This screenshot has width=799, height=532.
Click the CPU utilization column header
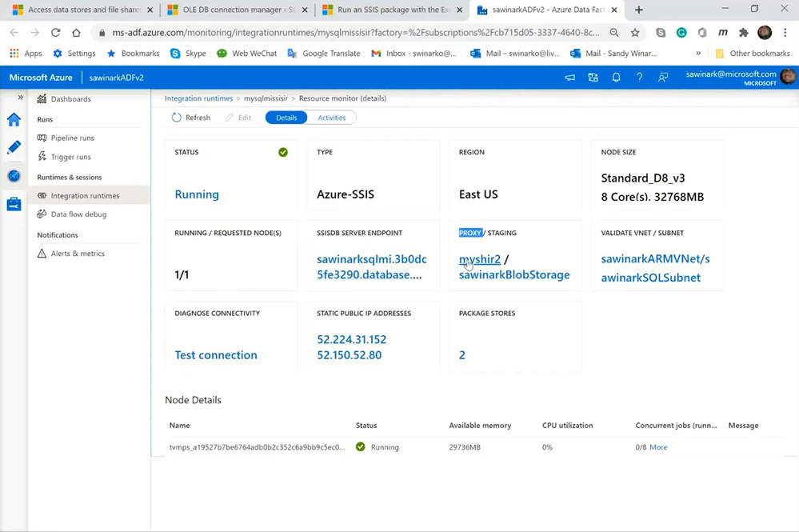(x=567, y=425)
